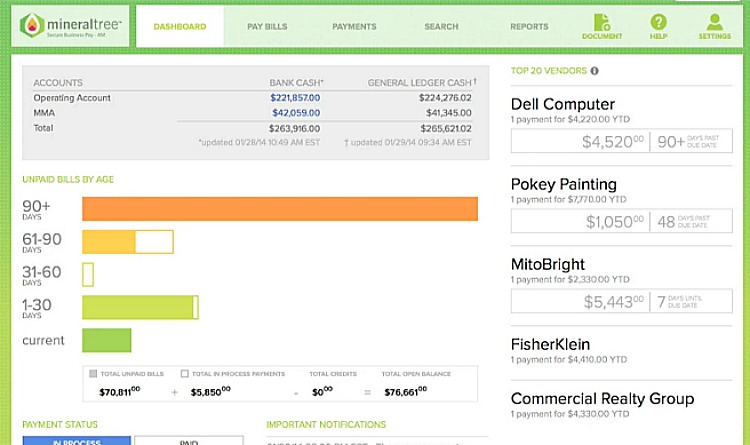Switch to the Dashboard tab

point(180,26)
